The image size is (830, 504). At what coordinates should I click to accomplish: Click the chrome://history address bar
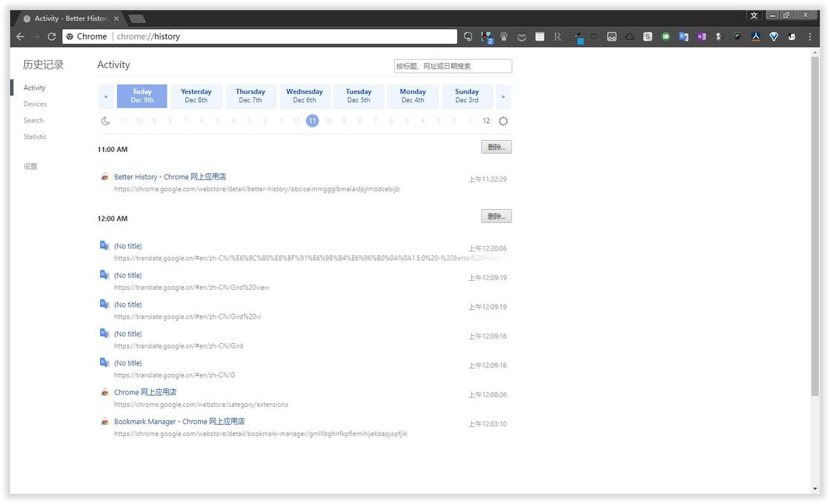click(x=259, y=36)
